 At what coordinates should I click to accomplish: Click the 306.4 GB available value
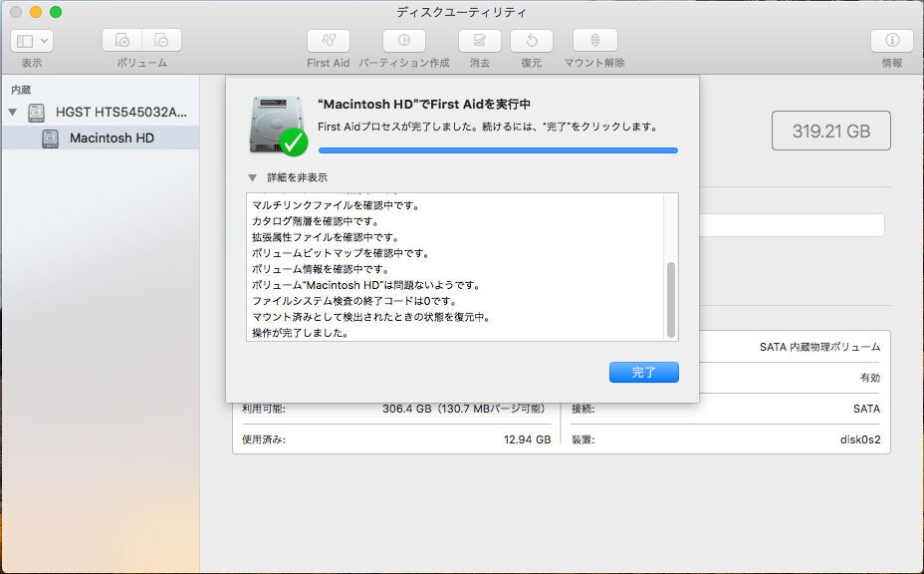[463, 409]
